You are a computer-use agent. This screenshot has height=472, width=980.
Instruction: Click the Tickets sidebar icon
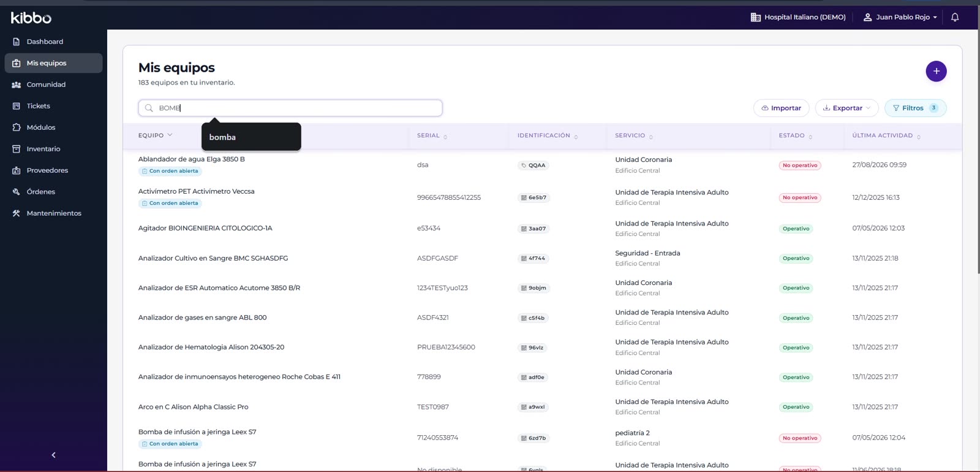pyautogui.click(x=17, y=106)
